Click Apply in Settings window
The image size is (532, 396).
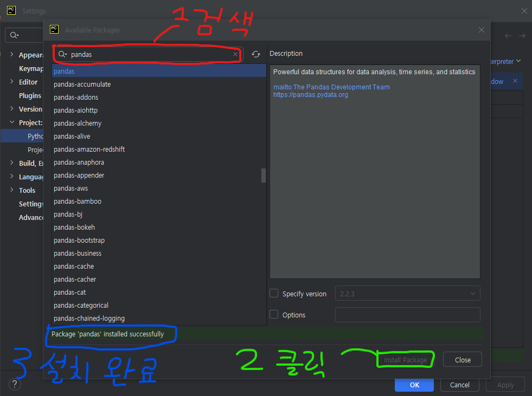click(505, 385)
